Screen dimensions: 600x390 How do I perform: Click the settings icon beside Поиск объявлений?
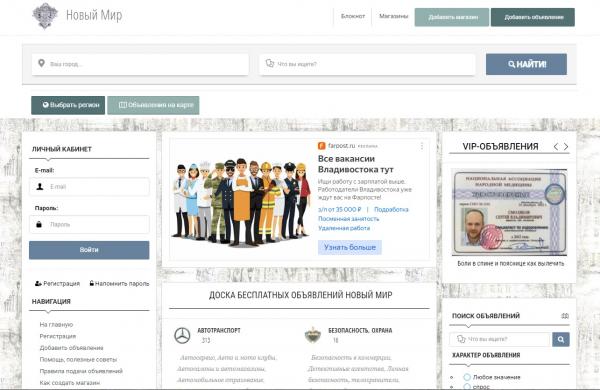click(x=565, y=316)
